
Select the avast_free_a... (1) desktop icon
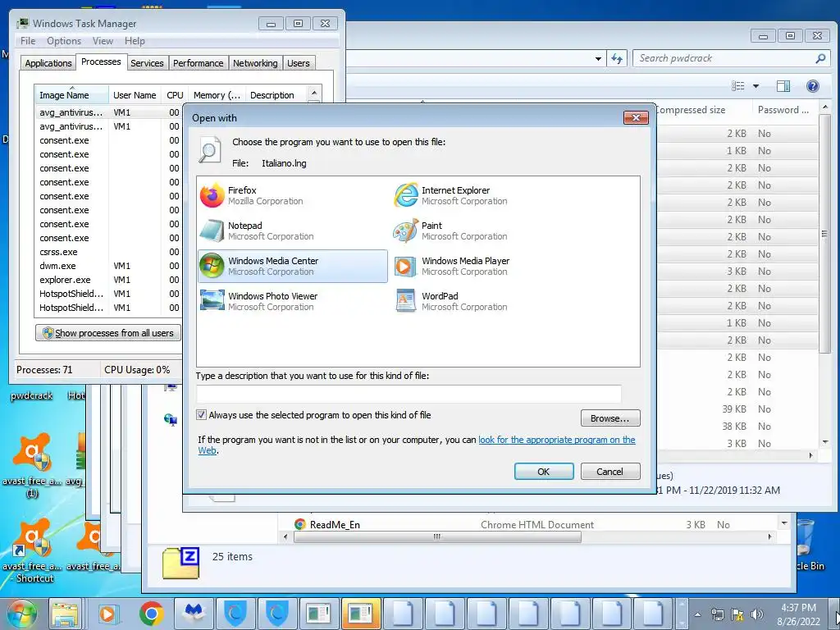point(32,466)
